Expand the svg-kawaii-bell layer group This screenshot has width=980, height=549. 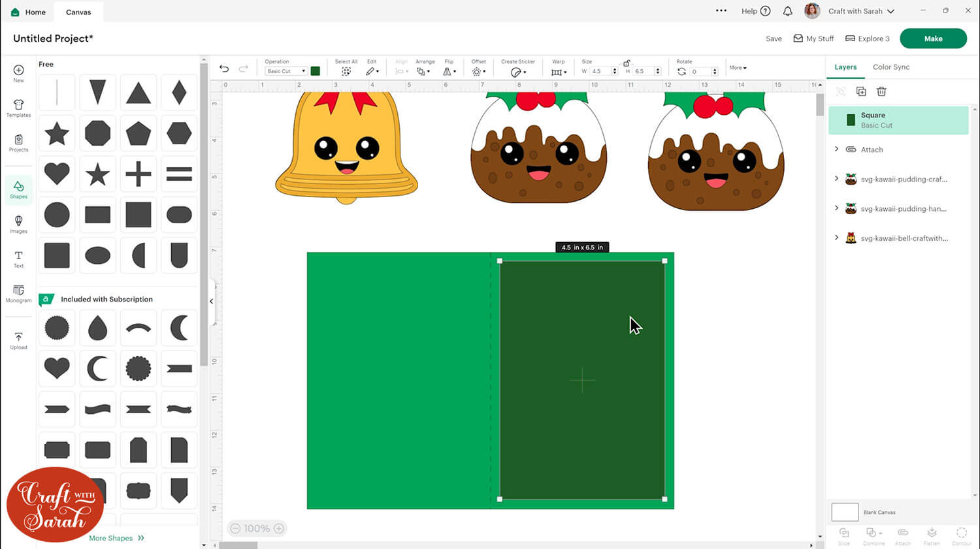coord(836,238)
